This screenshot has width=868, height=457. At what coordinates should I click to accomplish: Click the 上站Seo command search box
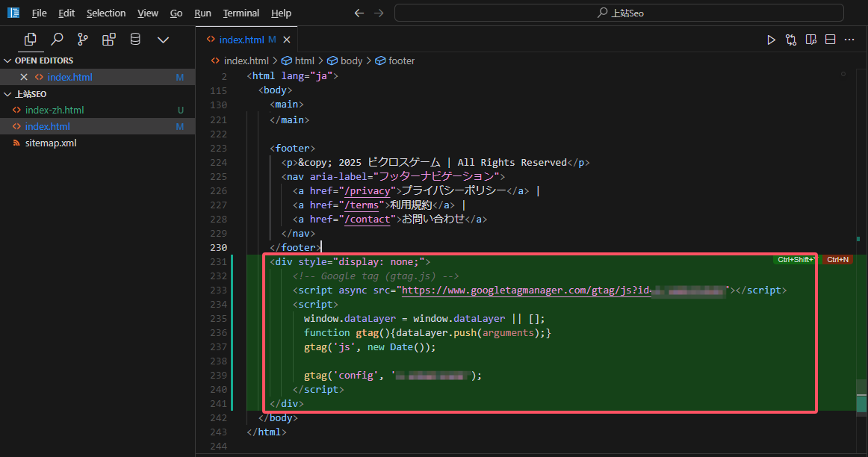[619, 13]
